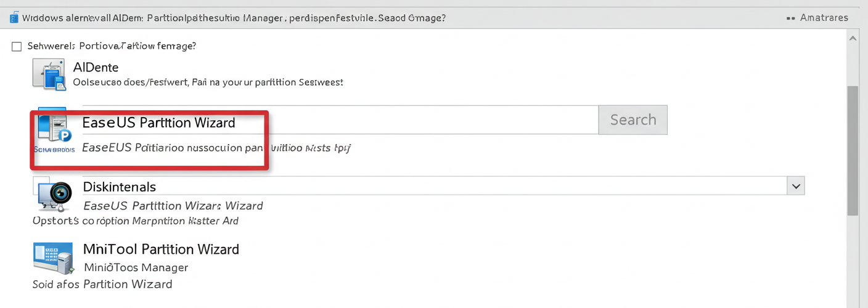Click the MiniToos Manager subtitle text
The height and width of the screenshot is (308, 868).
click(136, 267)
